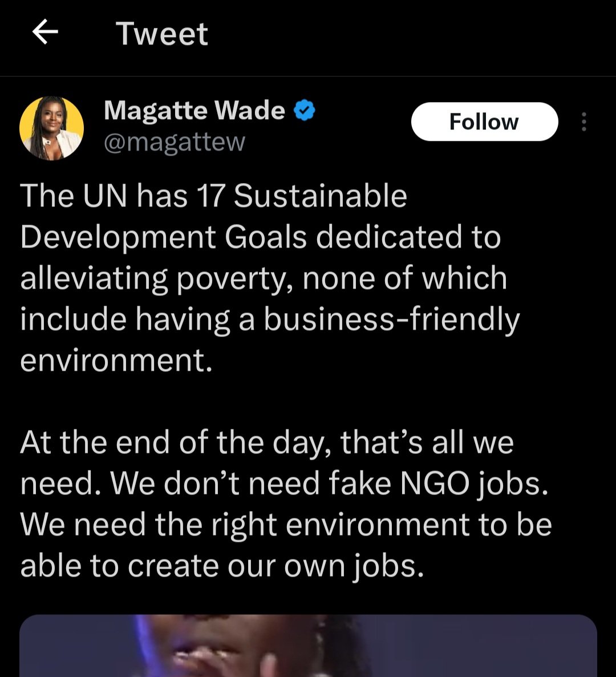This screenshot has height=677, width=616.
Task: Click the "We need the right environment" line
Action: tap(286, 525)
